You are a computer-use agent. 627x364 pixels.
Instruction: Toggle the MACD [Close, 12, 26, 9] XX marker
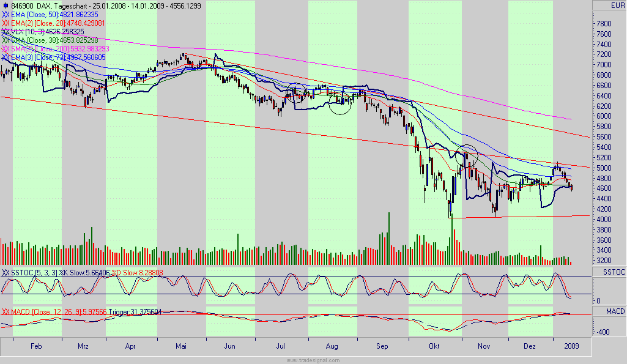coord(6,312)
